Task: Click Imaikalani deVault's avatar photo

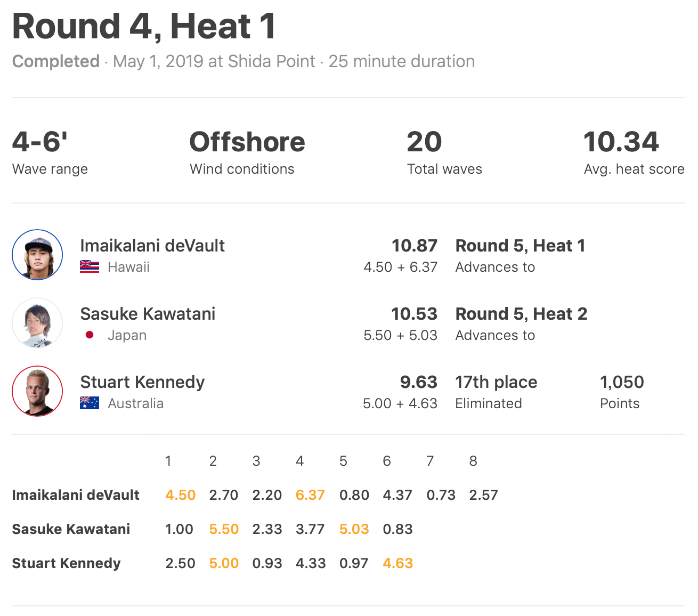Action: point(37,255)
